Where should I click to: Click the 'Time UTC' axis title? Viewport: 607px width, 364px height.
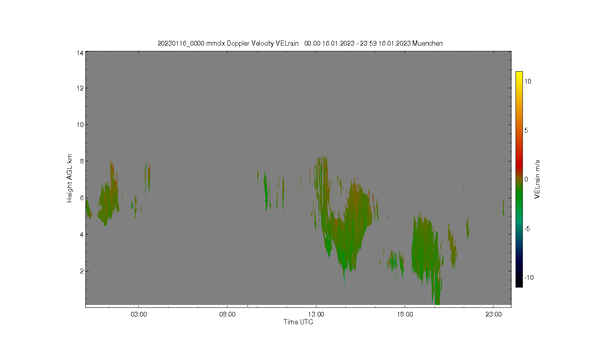point(298,322)
